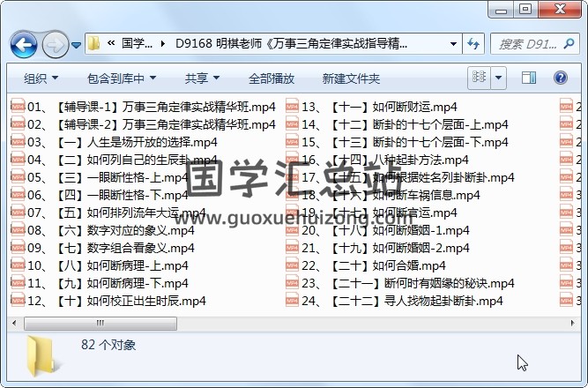588x388 pixels.
Task: Select MP4 icon of file 02 辅导课-2
Action: point(18,124)
